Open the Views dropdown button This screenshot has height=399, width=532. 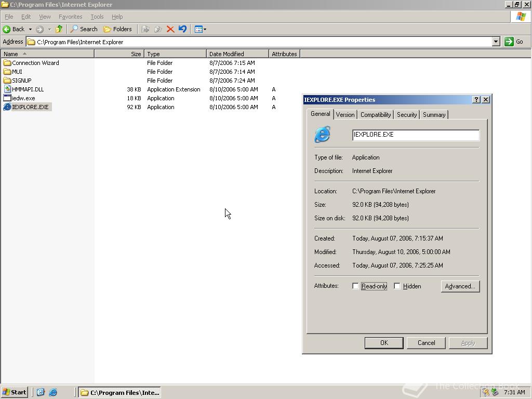pyautogui.click(x=201, y=29)
